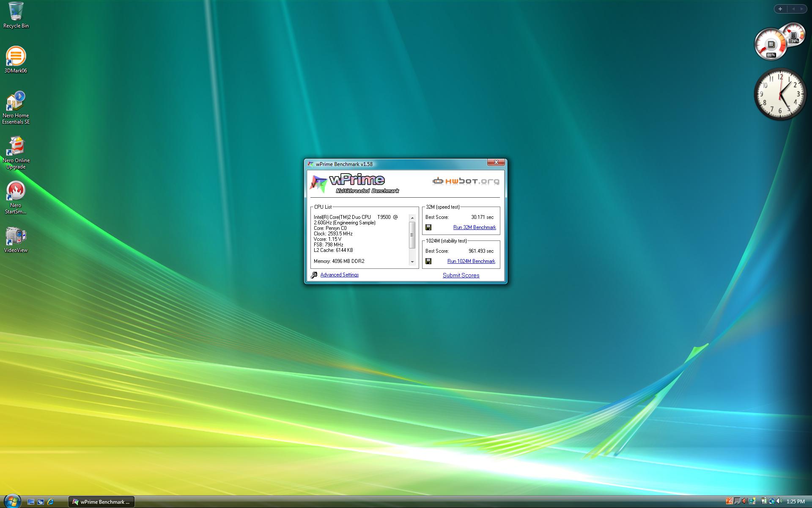The width and height of the screenshot is (812, 508).
Task: Click Run 1024M Benchmark link
Action: coord(471,261)
